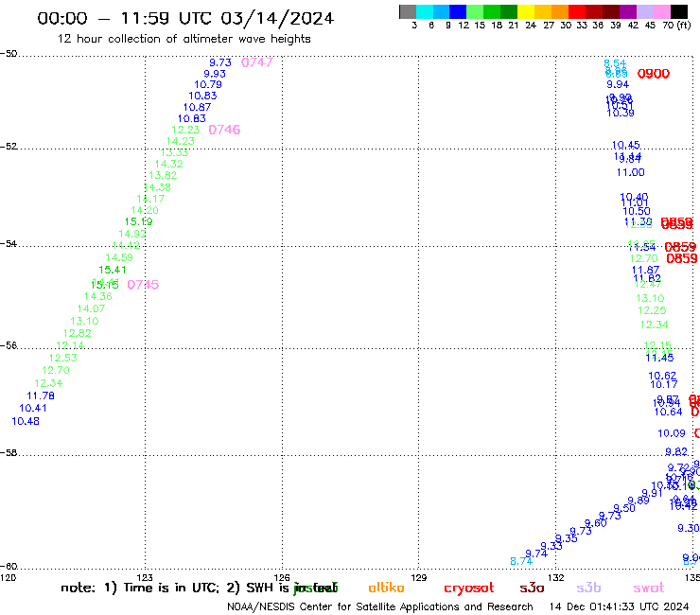Screen dimensions: 700x615
Task: Select the value 14.07
Action: (91, 308)
